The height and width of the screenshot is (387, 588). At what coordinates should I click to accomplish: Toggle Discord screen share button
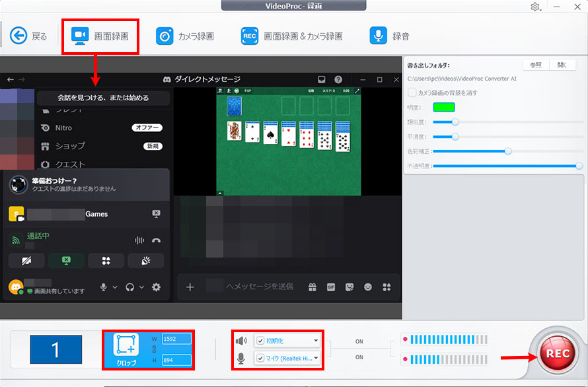(66, 261)
